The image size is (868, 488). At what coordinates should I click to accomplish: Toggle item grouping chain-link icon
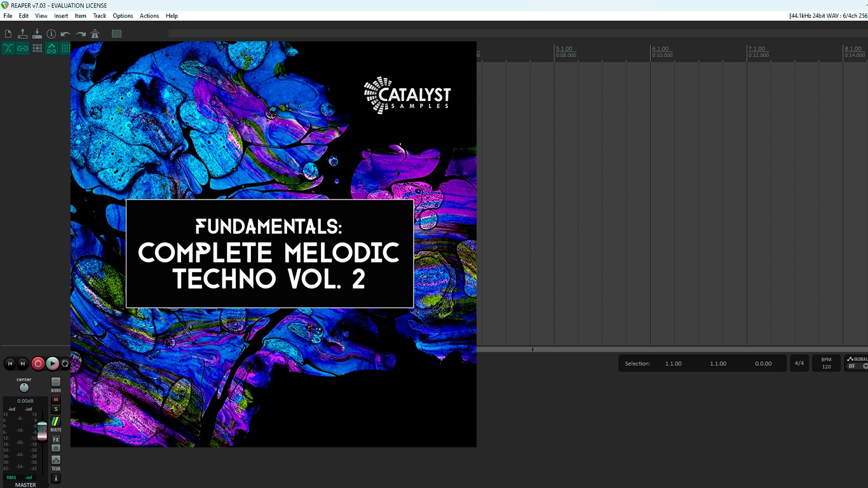click(x=23, y=48)
